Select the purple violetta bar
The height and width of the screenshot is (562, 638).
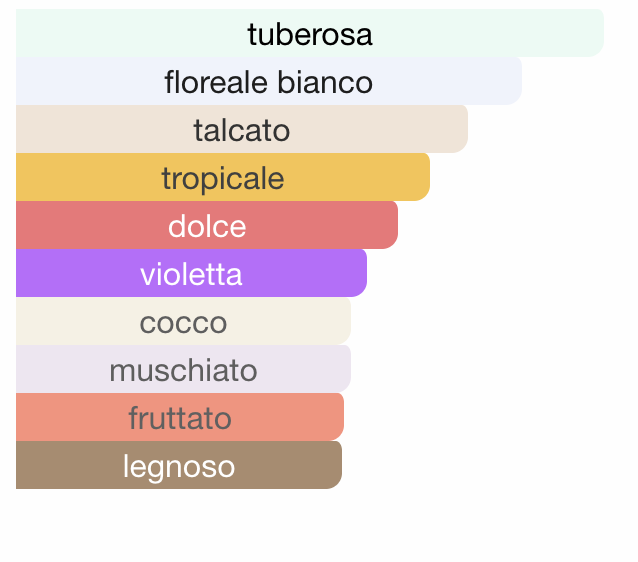tap(191, 273)
